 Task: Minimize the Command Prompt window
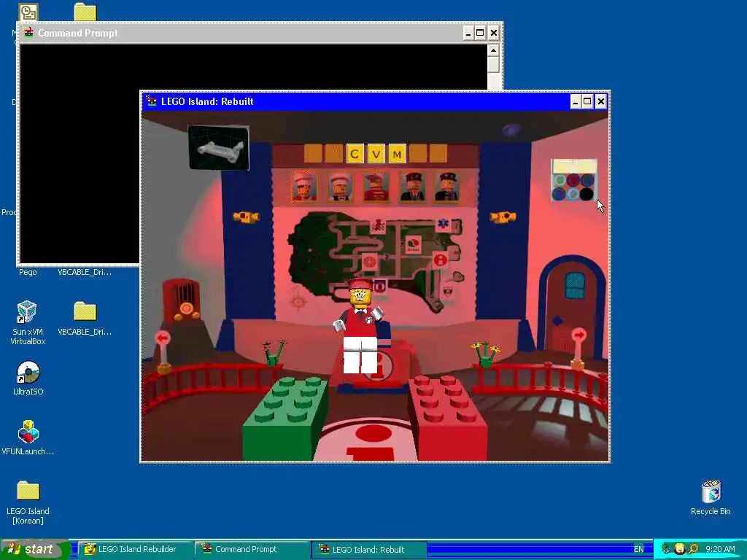tap(468, 33)
